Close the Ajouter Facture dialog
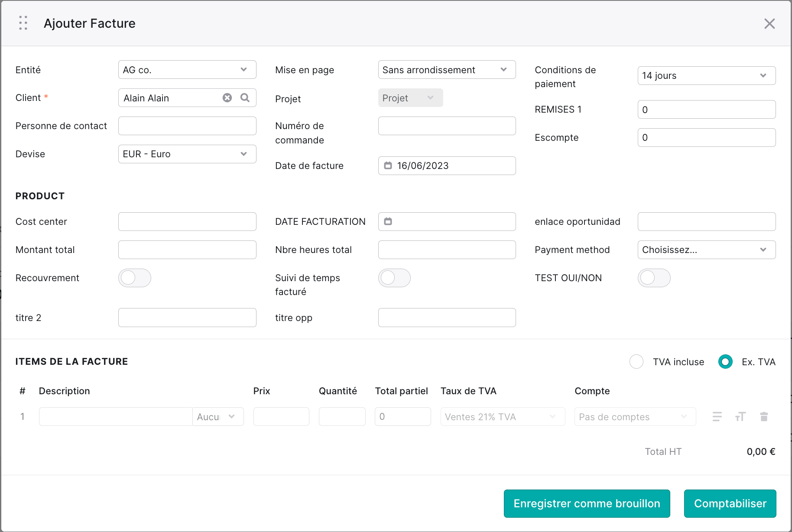Viewport: 792px width, 532px height. coord(769,23)
